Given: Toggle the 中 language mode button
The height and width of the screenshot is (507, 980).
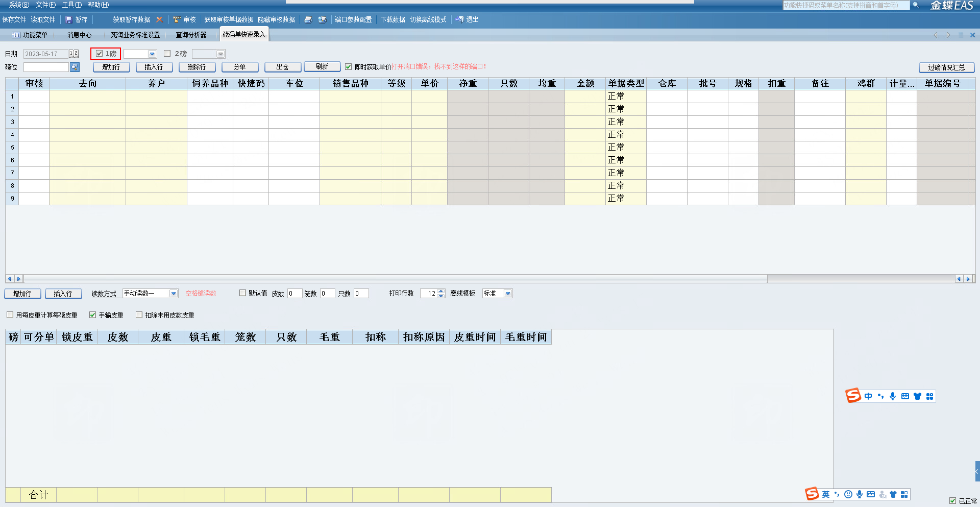Looking at the screenshot, I should tap(868, 396).
